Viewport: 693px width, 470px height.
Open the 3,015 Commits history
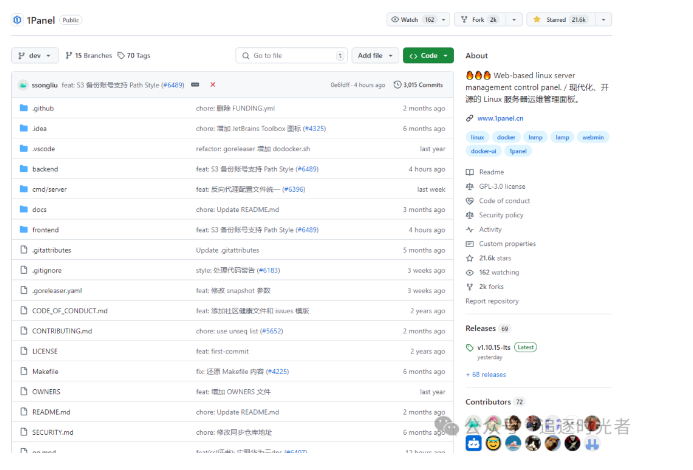click(419, 85)
